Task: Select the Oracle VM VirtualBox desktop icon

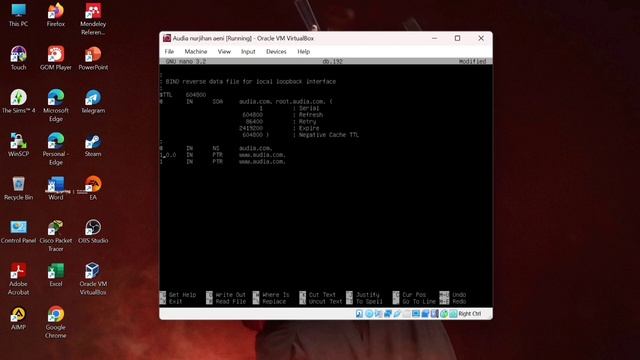Action: 93,279
